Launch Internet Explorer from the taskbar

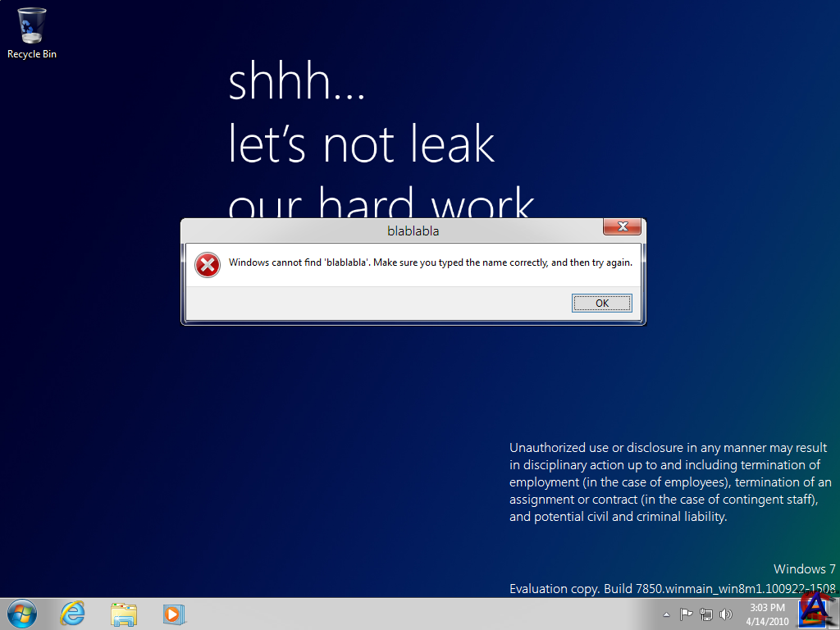[73, 614]
